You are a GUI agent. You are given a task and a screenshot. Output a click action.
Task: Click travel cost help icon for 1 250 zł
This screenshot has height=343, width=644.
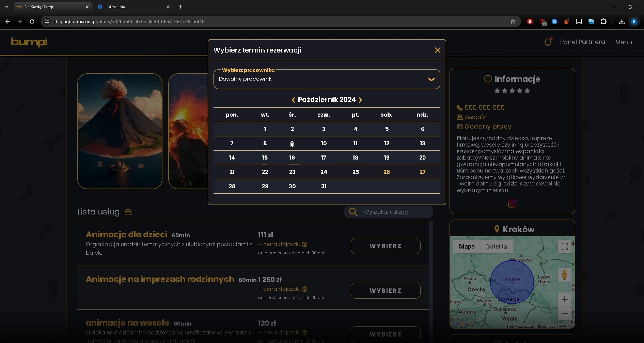pos(304,289)
